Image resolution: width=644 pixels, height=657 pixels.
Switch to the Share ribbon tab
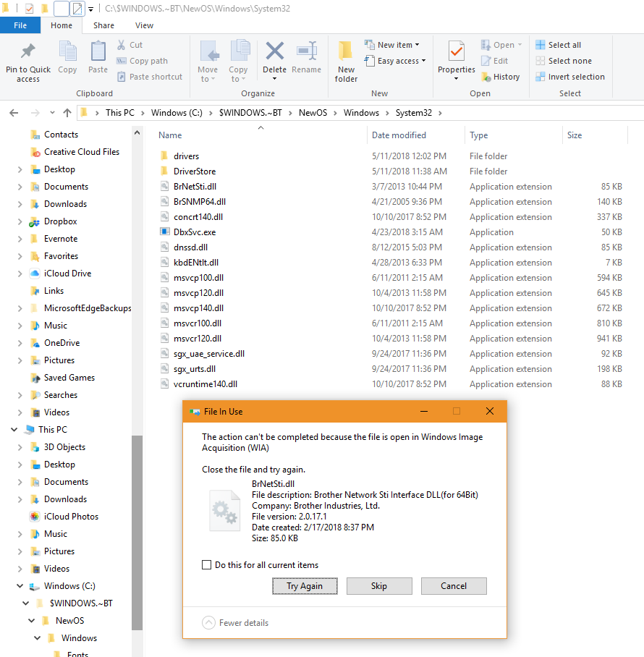tap(104, 25)
